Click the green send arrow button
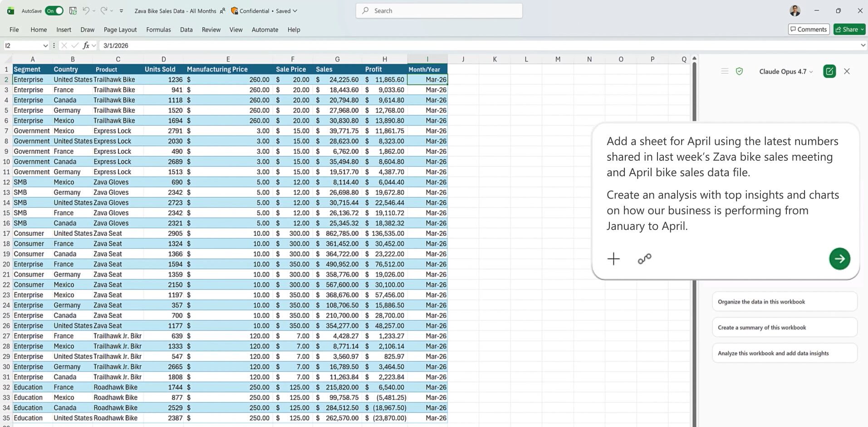 pos(839,259)
